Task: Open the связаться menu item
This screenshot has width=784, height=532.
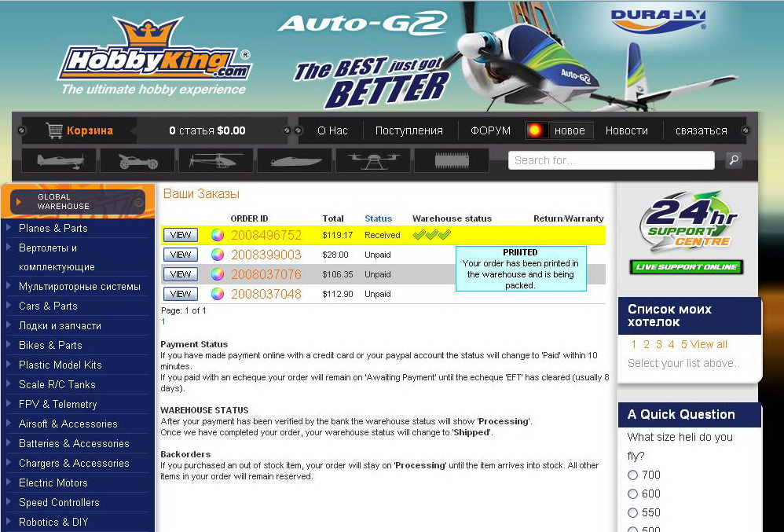Action: click(701, 130)
